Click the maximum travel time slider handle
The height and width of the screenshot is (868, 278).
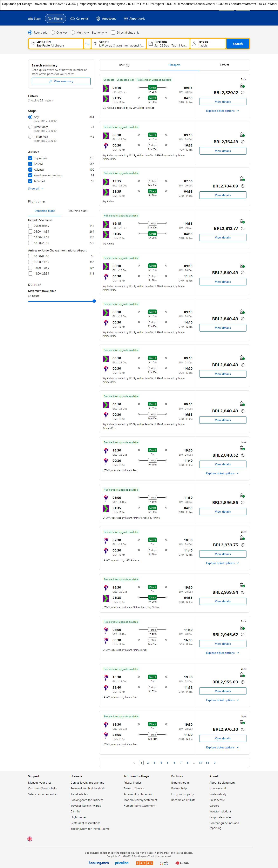[94, 301]
